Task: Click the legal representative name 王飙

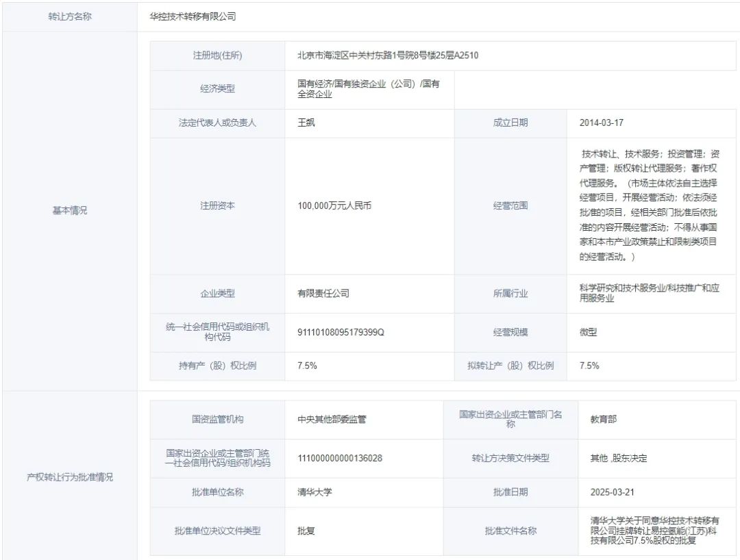Action: (x=306, y=123)
